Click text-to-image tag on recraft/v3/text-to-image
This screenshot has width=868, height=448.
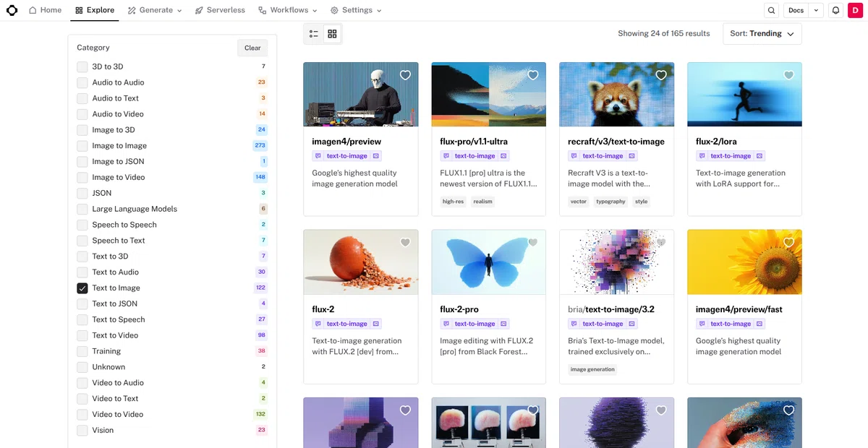(603, 156)
